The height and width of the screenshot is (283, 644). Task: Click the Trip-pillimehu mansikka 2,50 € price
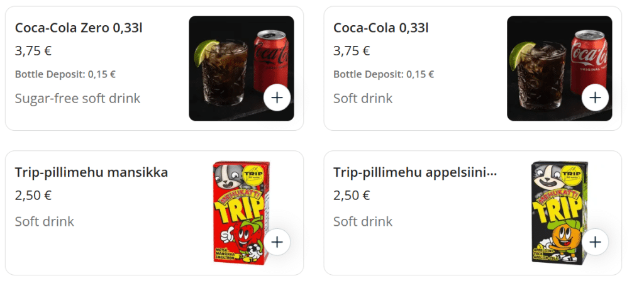click(x=33, y=195)
